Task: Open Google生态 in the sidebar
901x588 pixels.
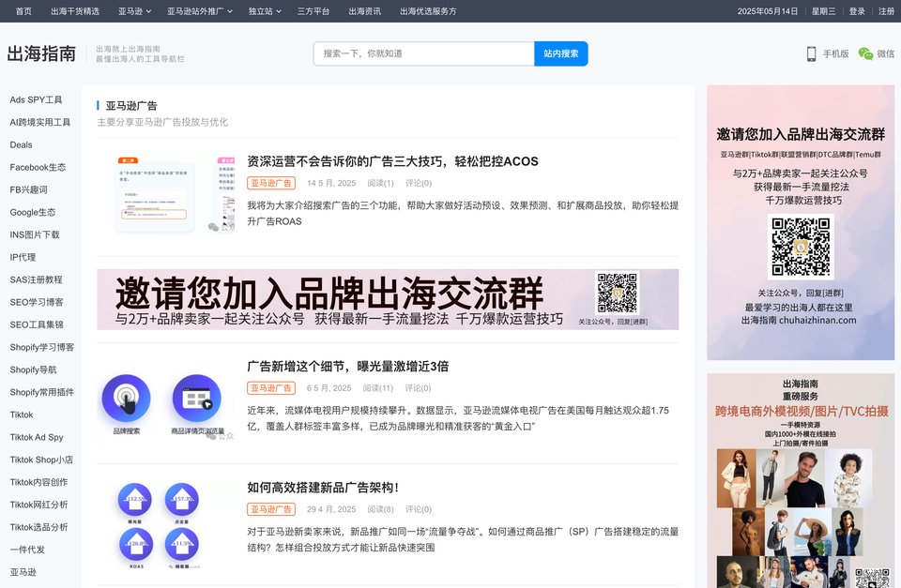Action: [32, 212]
